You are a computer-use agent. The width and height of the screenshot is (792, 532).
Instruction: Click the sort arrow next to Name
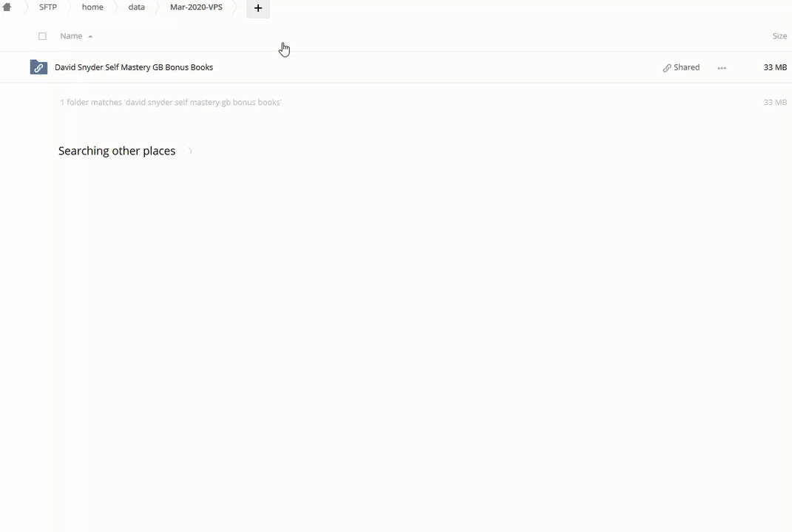tap(90, 36)
